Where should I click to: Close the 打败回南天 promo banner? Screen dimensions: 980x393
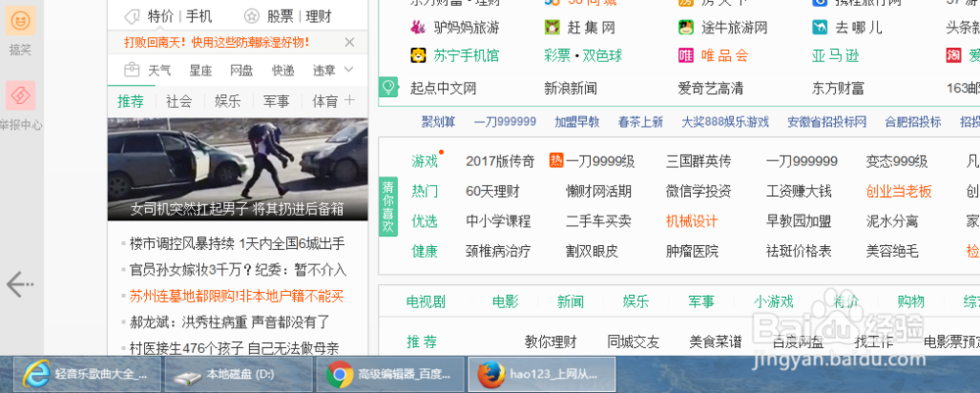tap(350, 42)
